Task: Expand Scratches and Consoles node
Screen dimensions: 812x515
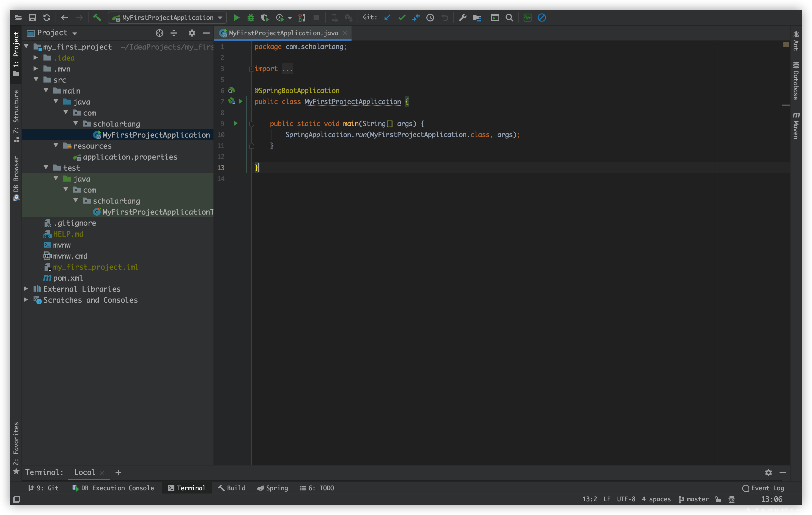Action: (26, 300)
